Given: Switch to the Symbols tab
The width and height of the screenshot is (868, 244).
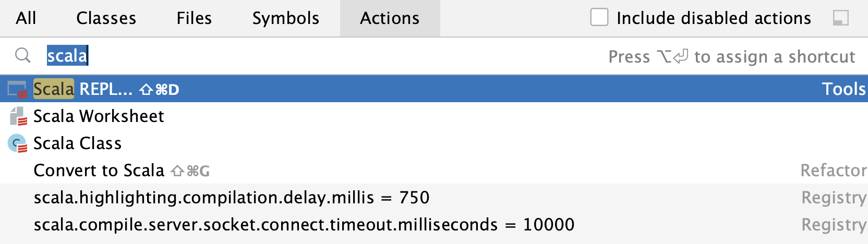Looking at the screenshot, I should 286,18.
